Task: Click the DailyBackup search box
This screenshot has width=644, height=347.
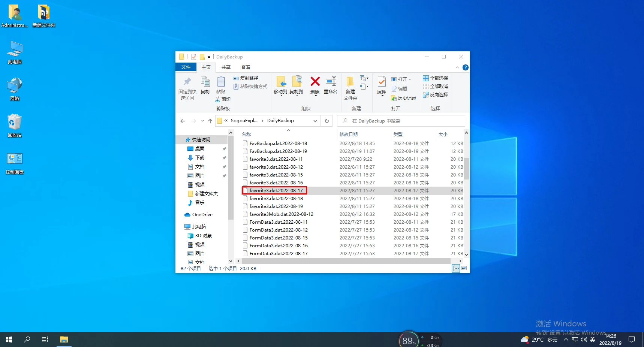Action: [401, 121]
